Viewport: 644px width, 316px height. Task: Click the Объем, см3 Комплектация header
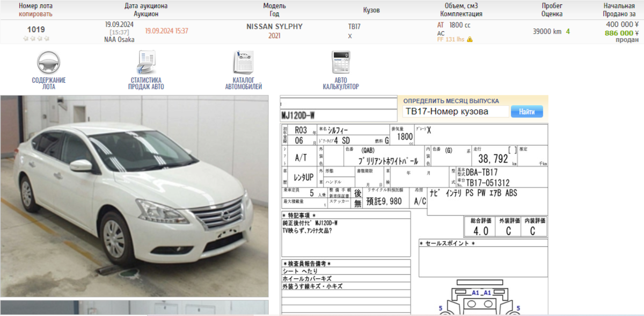(x=461, y=10)
